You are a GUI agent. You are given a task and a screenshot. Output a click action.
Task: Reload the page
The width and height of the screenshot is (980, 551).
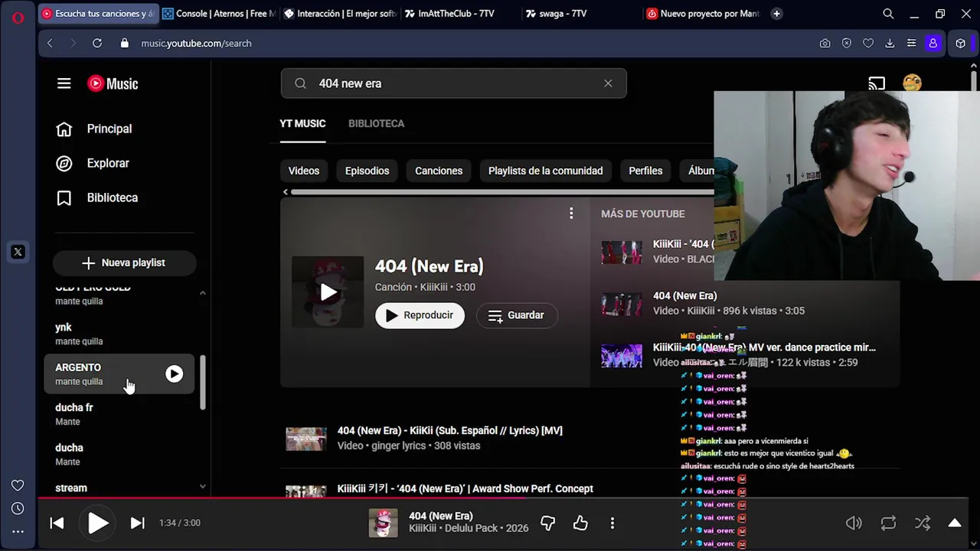coord(97,44)
